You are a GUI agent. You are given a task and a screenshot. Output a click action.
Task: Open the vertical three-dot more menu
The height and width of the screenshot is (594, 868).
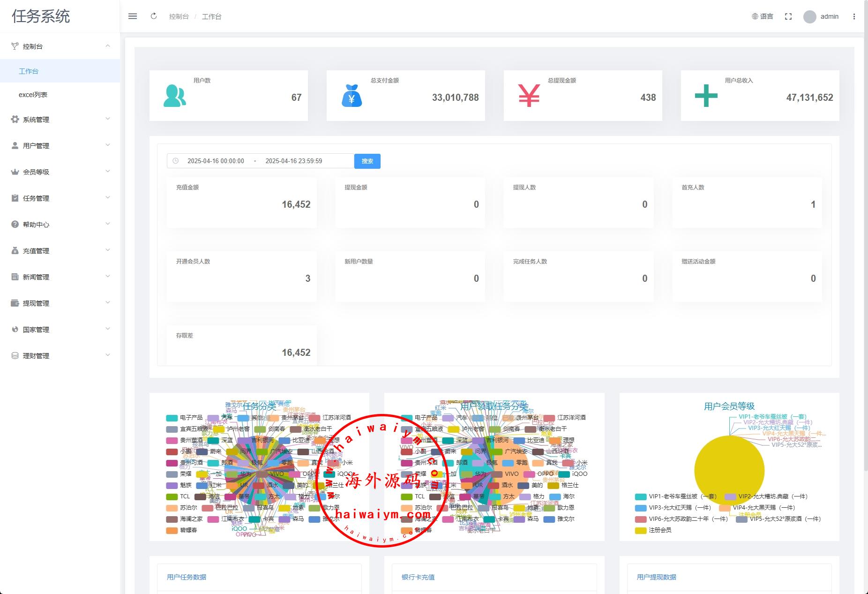[x=854, y=16]
